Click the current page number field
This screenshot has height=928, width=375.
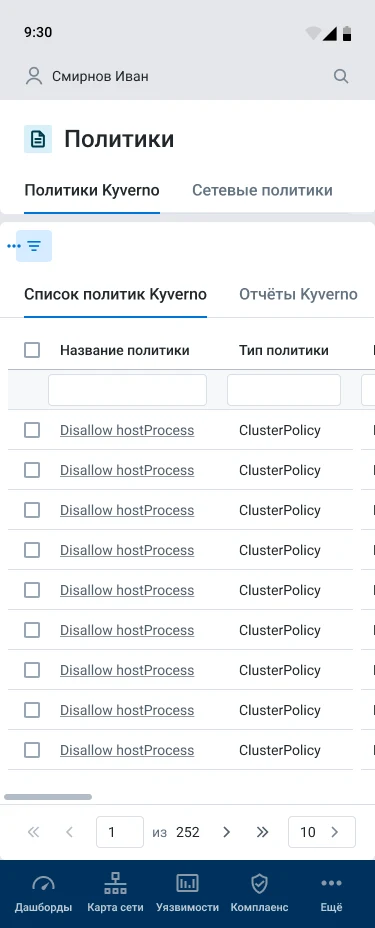[120, 832]
